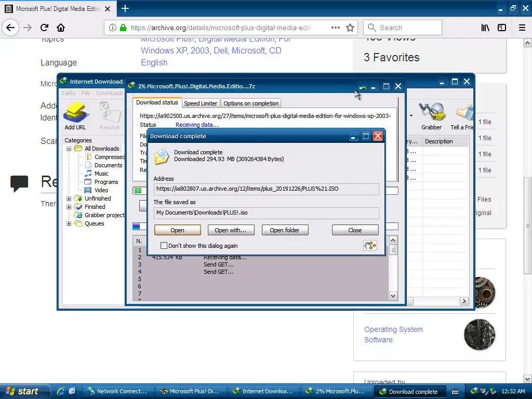The image size is (532, 399).
Task: Collapse the All Downloads tree node
Action: pyautogui.click(x=69, y=149)
